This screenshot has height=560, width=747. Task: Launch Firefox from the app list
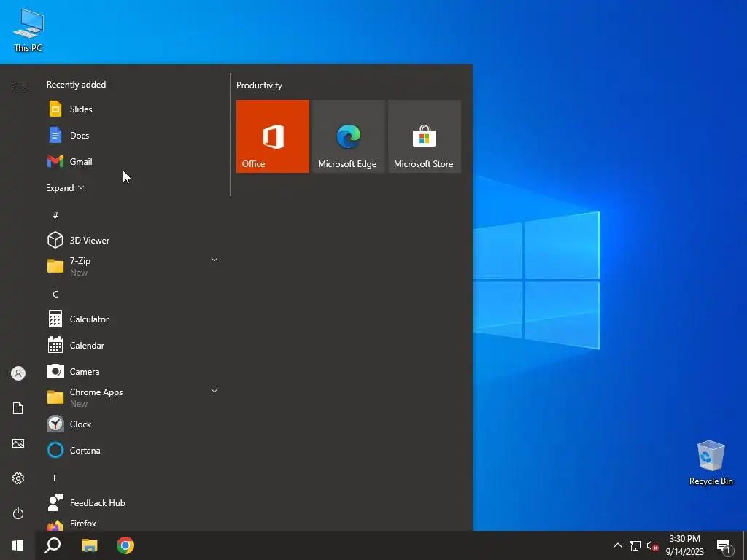pyautogui.click(x=133, y=524)
